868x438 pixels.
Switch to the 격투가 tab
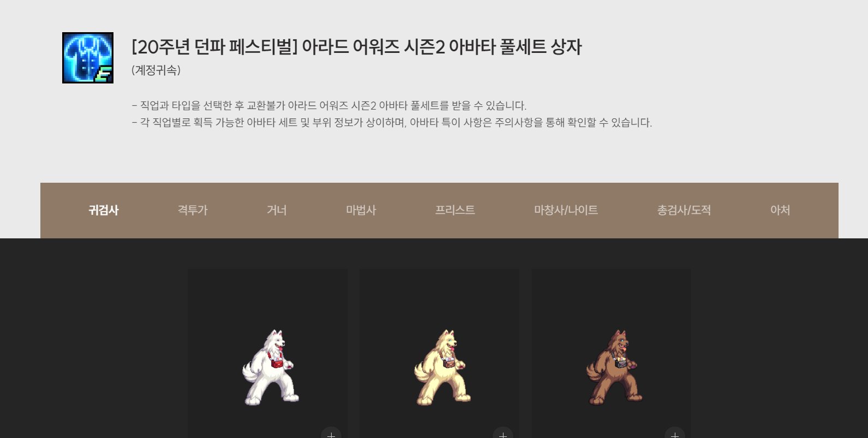[193, 210]
